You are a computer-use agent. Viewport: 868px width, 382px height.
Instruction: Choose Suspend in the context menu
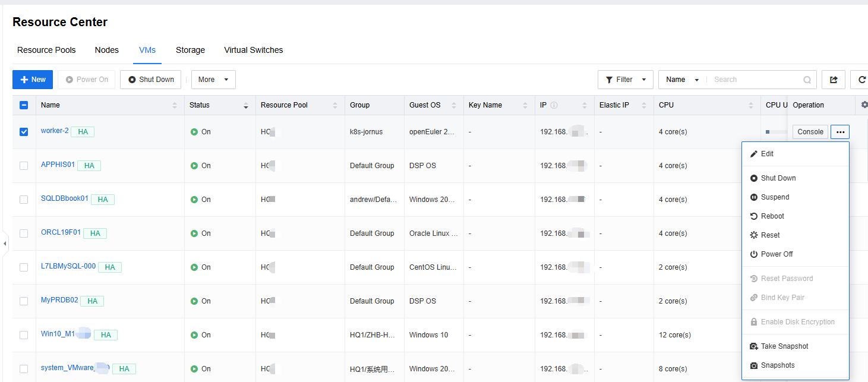pos(796,197)
